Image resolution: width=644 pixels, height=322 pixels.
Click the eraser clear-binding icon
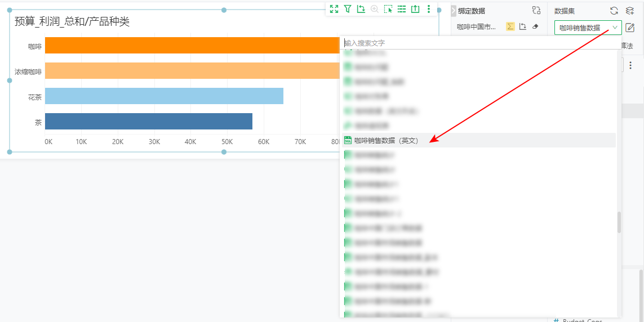click(x=535, y=26)
